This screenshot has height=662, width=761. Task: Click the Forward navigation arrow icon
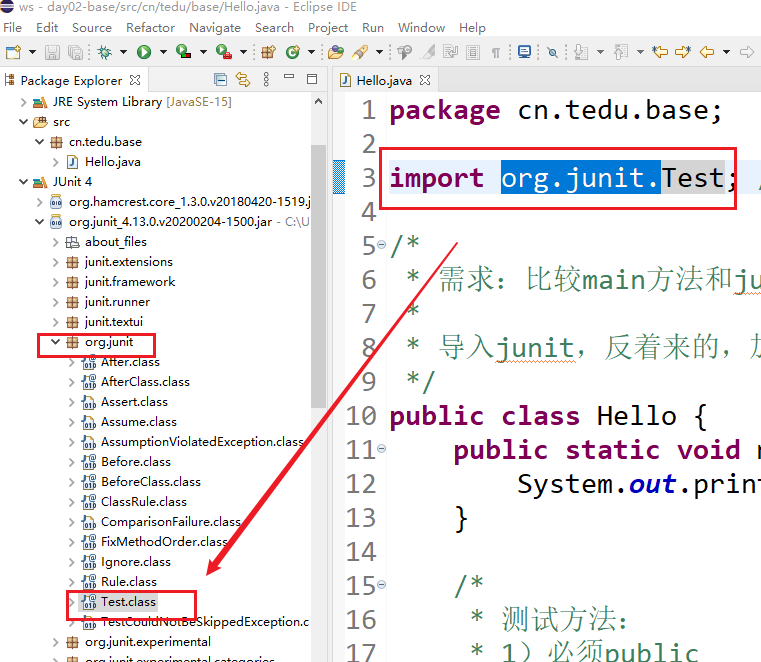[x=747, y=52]
